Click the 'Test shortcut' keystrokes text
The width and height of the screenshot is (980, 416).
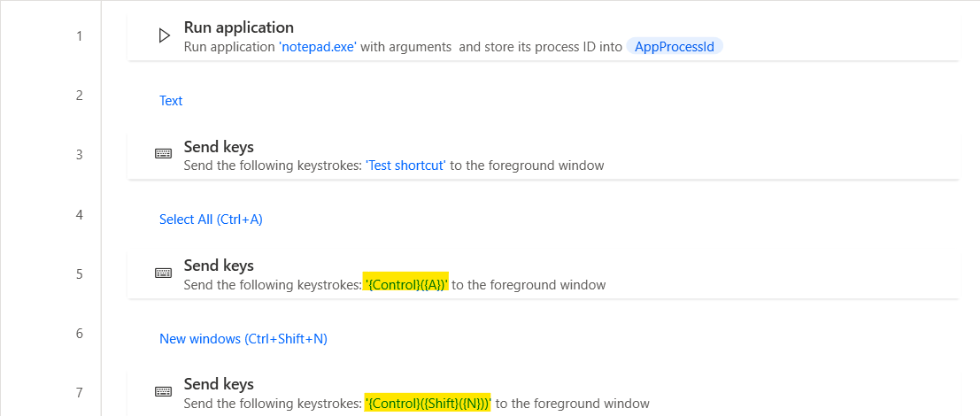tap(405, 166)
